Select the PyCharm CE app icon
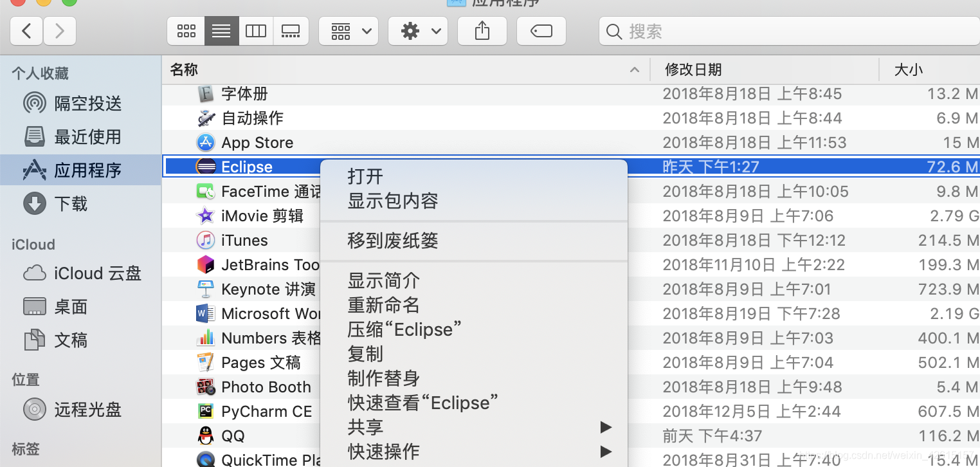980x467 pixels. [x=205, y=411]
